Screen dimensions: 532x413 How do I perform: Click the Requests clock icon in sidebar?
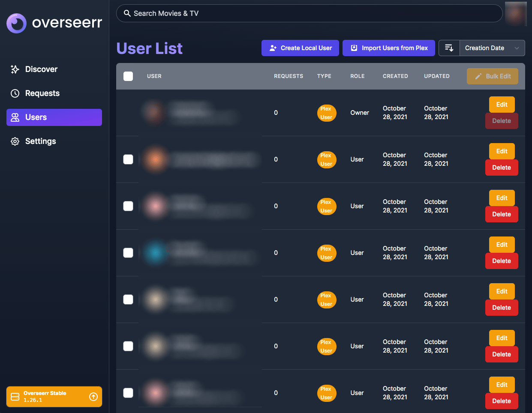click(x=15, y=93)
